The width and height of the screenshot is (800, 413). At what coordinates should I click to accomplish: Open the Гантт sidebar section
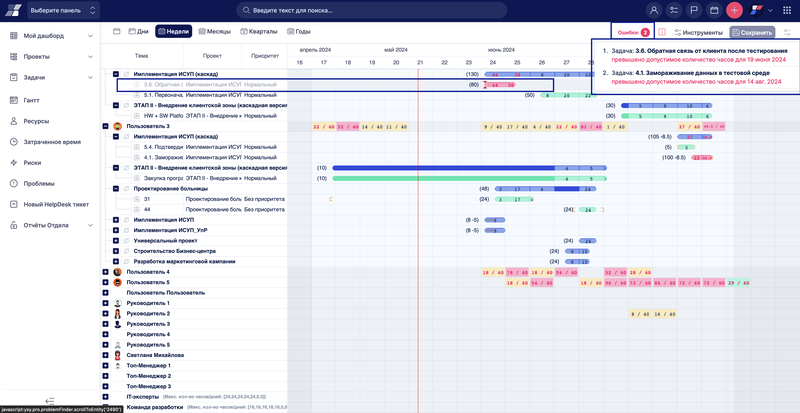[x=31, y=100]
